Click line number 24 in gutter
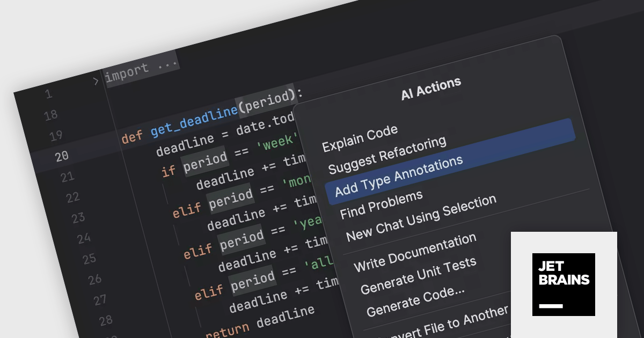This screenshot has height=338, width=644. click(x=84, y=238)
